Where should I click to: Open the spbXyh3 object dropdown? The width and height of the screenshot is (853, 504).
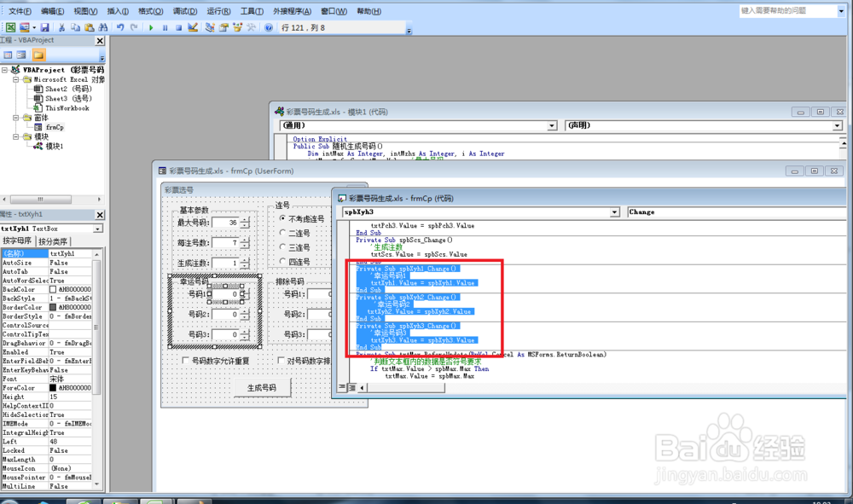pyautogui.click(x=615, y=212)
